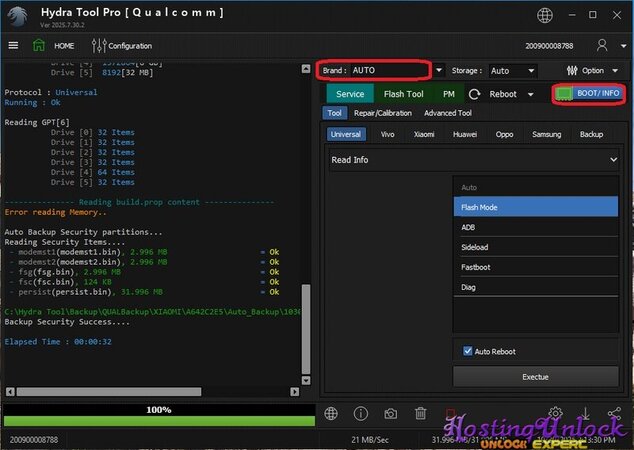
Task: Click the globe icon in title bar
Action: pos(544,15)
